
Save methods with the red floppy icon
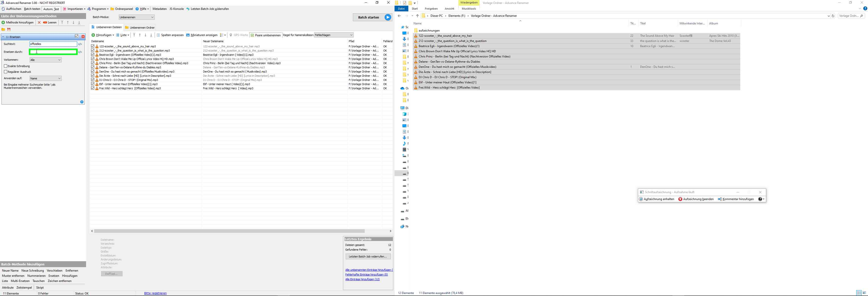(x=9, y=29)
